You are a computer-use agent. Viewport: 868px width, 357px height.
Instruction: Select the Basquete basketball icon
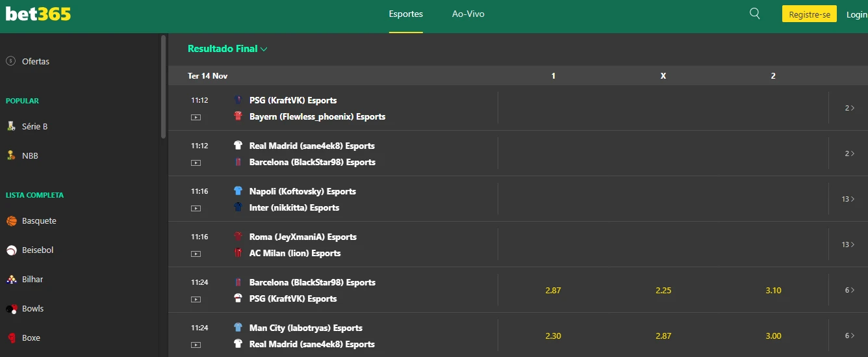pyautogui.click(x=12, y=221)
